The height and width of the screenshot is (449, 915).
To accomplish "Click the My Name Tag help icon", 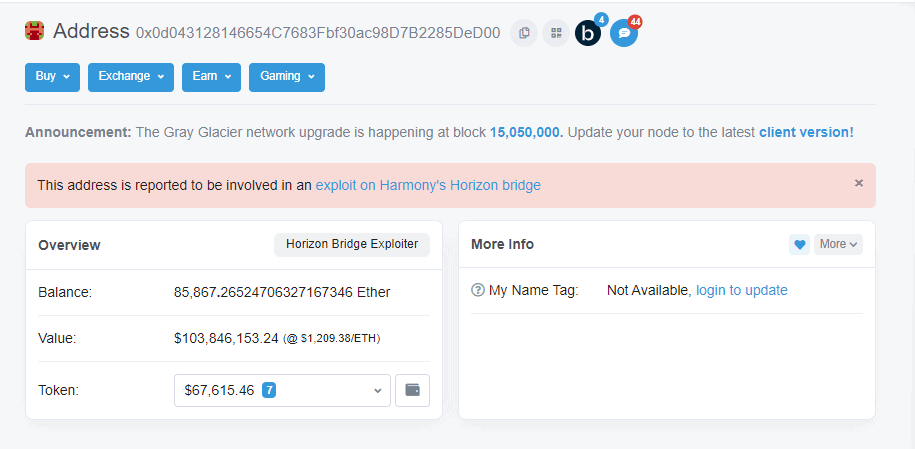I will [x=478, y=291].
